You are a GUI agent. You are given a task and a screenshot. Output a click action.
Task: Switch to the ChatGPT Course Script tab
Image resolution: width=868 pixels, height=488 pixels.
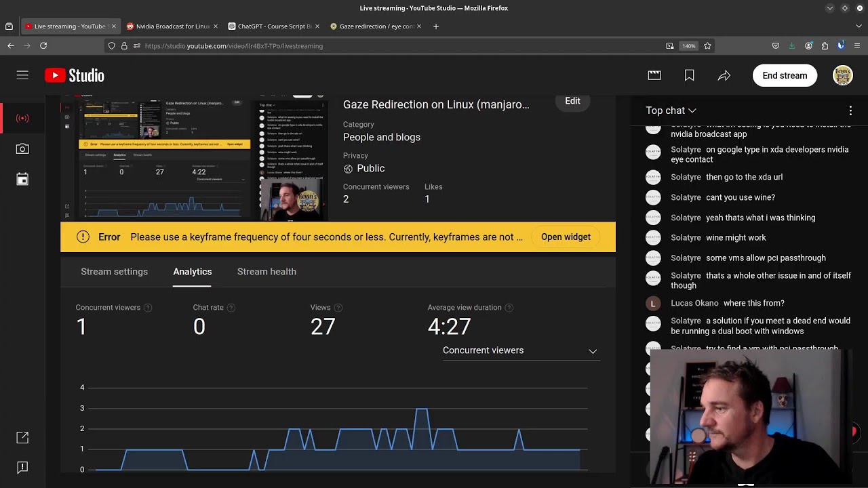[x=274, y=26]
